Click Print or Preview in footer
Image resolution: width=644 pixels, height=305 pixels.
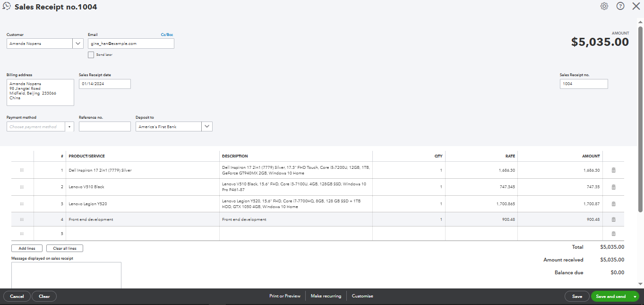(x=284, y=296)
